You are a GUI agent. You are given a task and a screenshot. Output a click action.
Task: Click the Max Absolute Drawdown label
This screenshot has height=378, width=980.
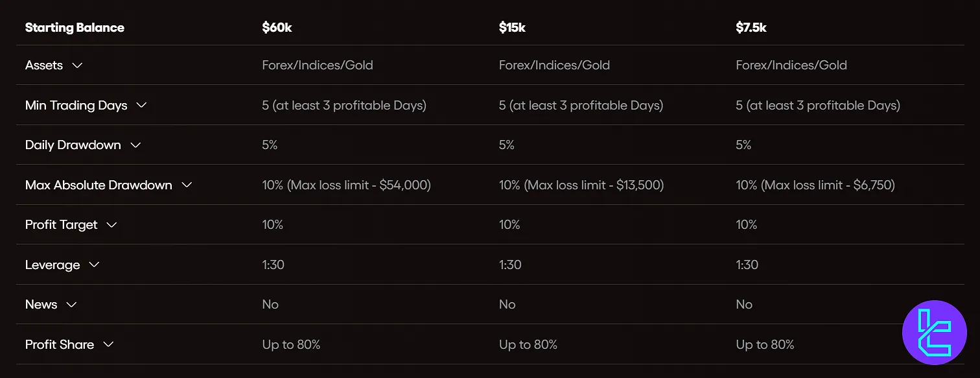tap(99, 185)
